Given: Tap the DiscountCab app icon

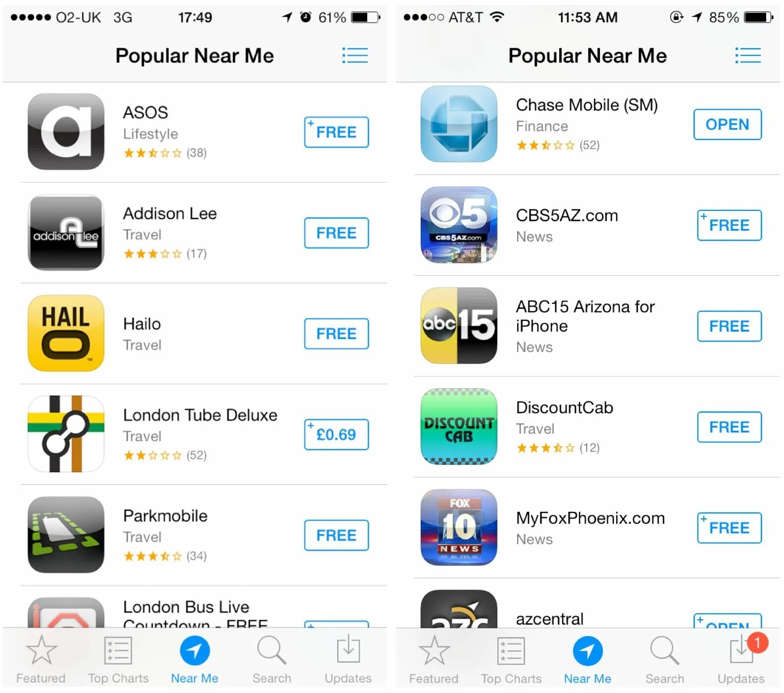Looking at the screenshot, I should (459, 426).
